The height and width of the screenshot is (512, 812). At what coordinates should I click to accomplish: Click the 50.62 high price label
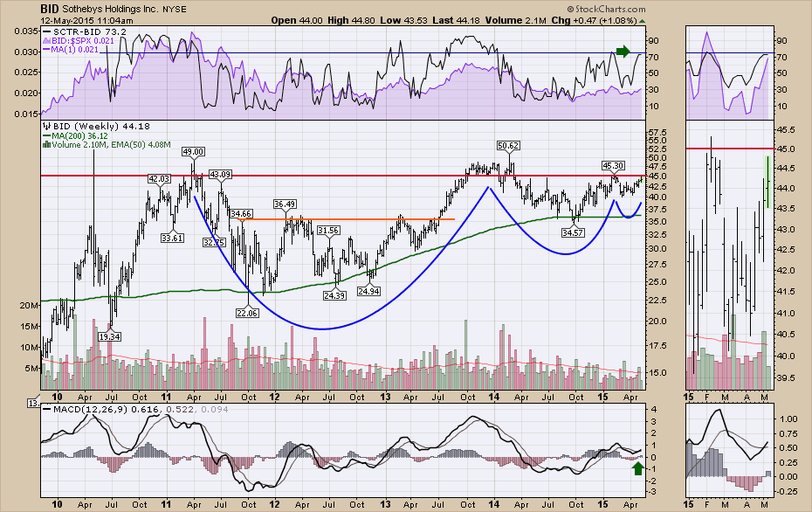coord(507,146)
